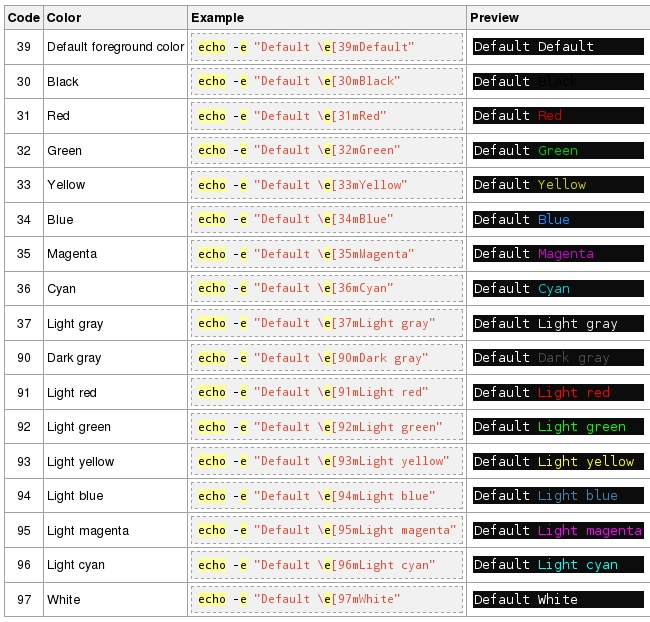The width and height of the screenshot is (650, 622).
Task: Select code cell 32
Action: coord(24,151)
